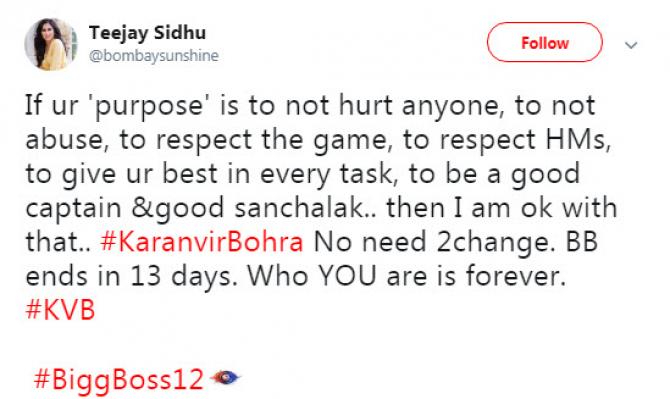Open the #BiggBoss12 hashtag
Screen dimensions: 670x399
pos(118,379)
